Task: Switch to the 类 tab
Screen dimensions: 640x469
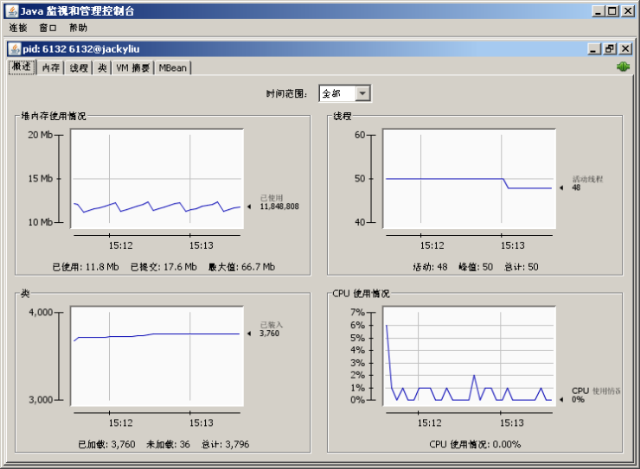Action: pyautogui.click(x=102, y=68)
